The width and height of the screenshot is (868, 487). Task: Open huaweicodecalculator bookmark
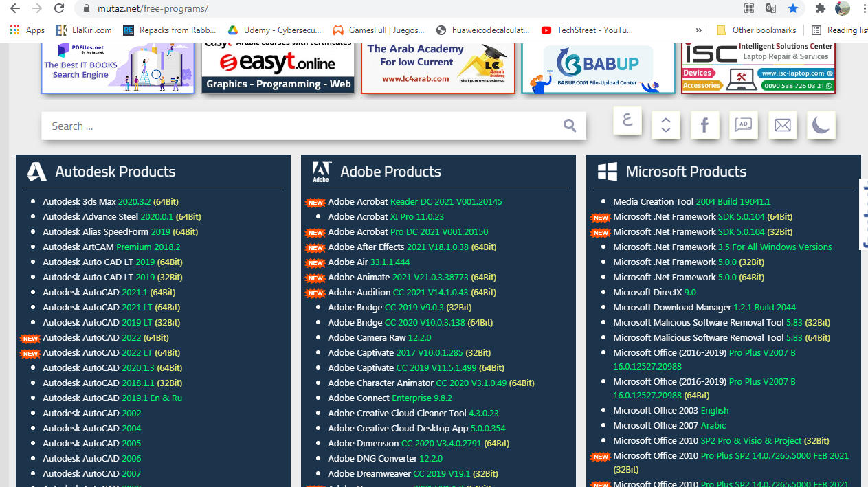pyautogui.click(x=482, y=30)
